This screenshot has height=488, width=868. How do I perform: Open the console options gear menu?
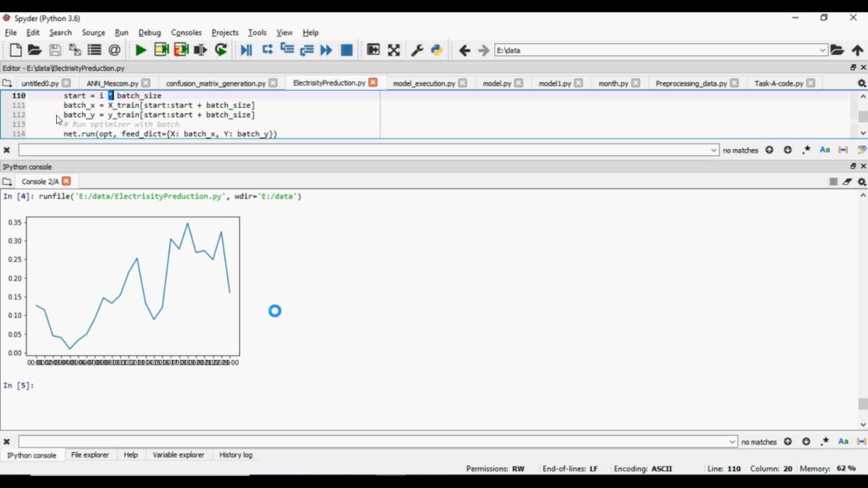pos(862,182)
